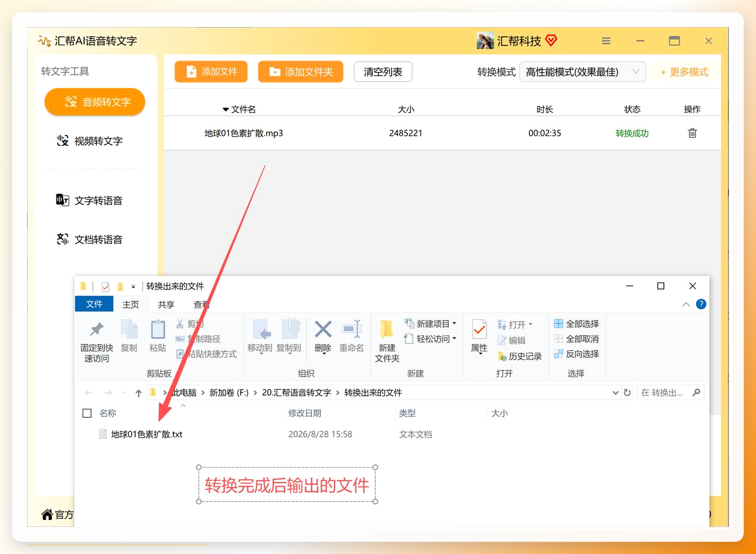
Task: Open the address bar history dropdown arrow
Action: click(615, 393)
